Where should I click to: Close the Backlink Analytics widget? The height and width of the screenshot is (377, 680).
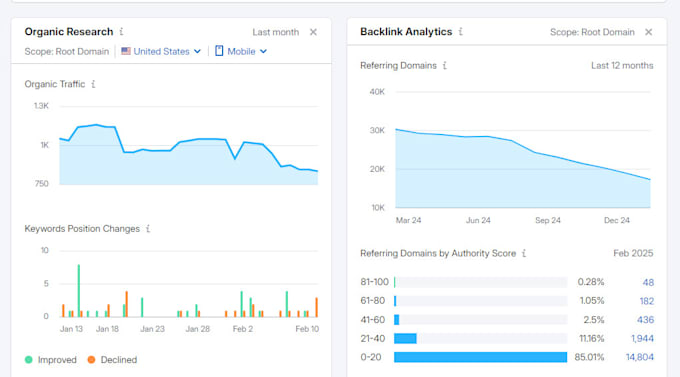coord(648,32)
